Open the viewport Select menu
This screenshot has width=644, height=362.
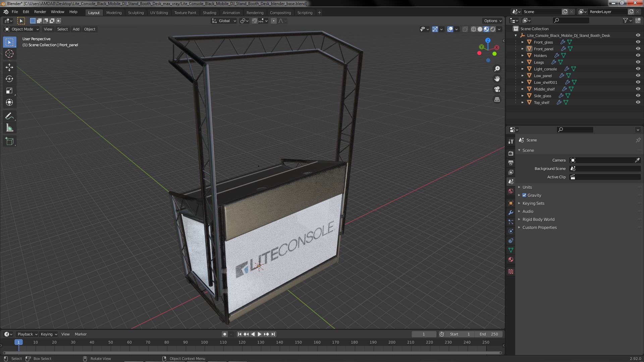click(x=62, y=29)
